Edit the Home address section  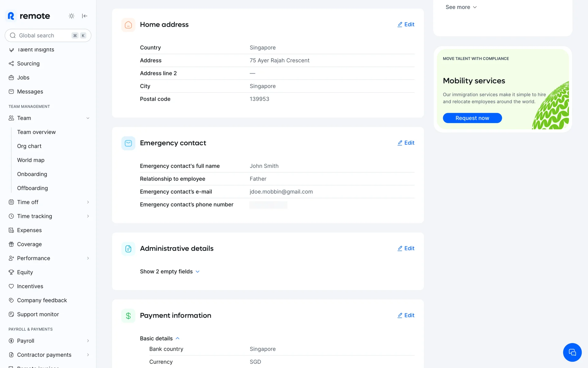pos(406,25)
